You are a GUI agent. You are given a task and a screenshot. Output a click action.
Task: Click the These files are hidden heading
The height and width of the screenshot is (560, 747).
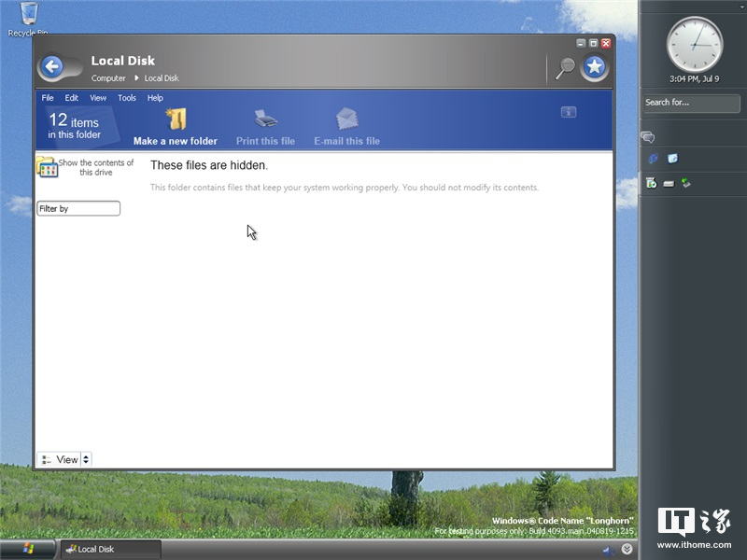(x=209, y=165)
